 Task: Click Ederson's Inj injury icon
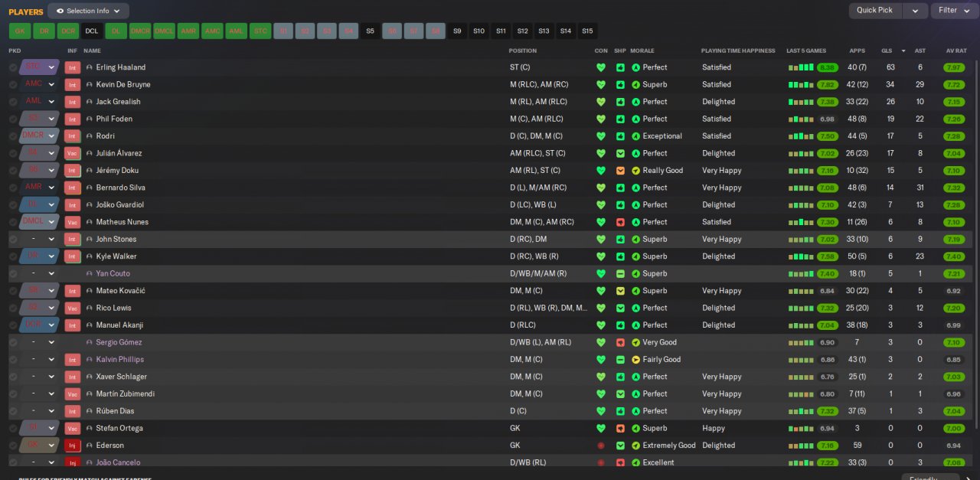click(73, 446)
